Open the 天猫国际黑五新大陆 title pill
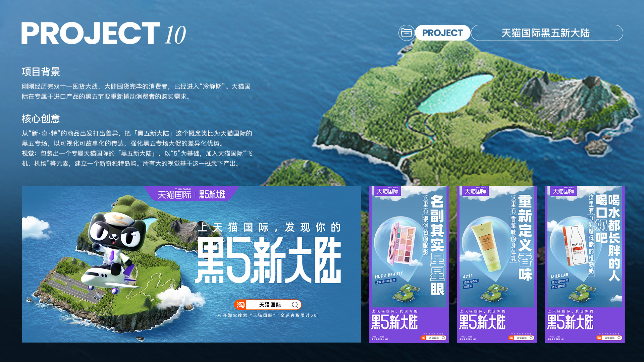644x362 pixels. [547, 33]
